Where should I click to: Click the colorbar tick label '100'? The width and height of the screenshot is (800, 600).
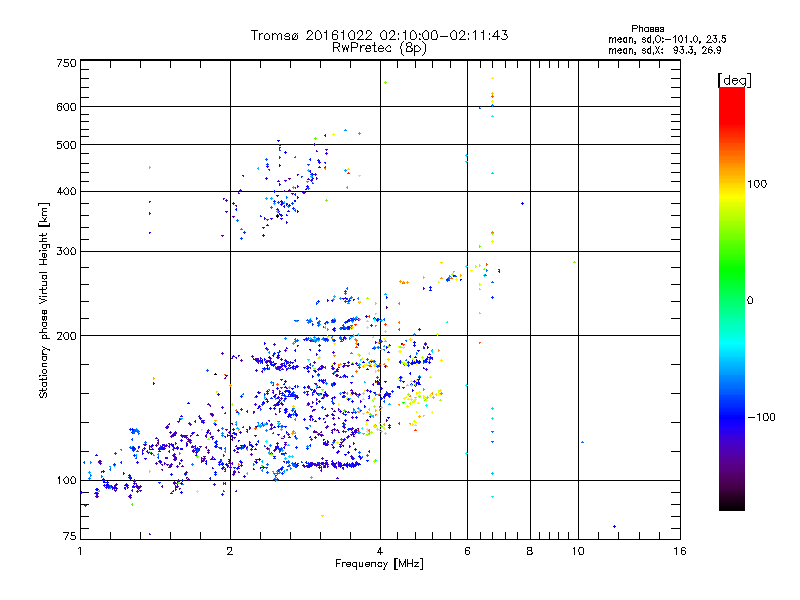[757, 184]
